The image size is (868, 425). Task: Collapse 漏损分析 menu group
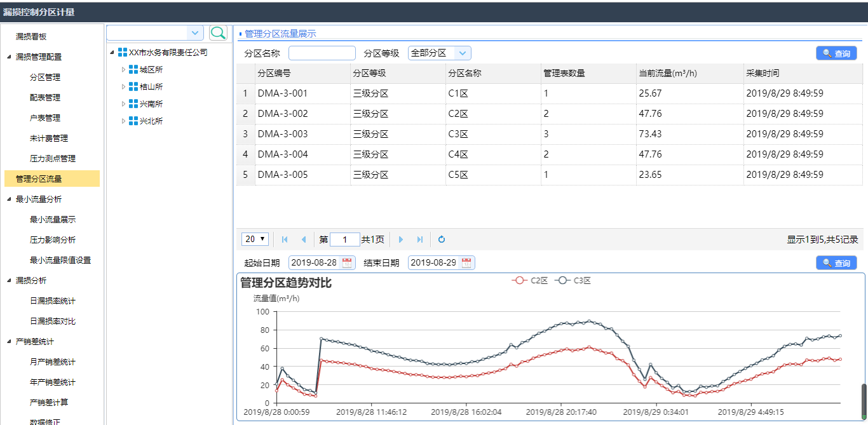pos(9,281)
